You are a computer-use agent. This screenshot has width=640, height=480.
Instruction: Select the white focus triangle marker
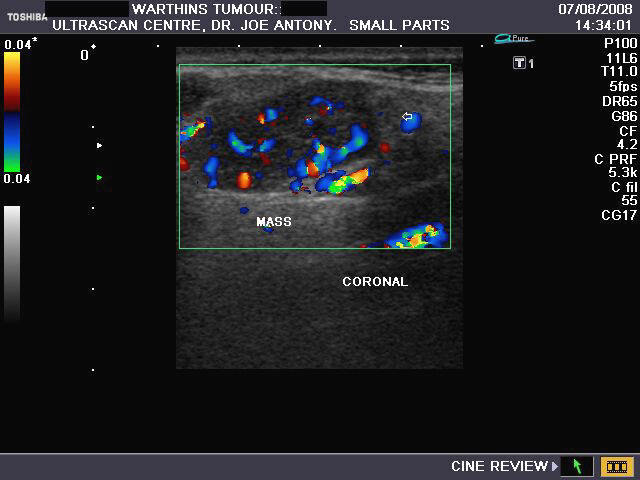click(99, 146)
